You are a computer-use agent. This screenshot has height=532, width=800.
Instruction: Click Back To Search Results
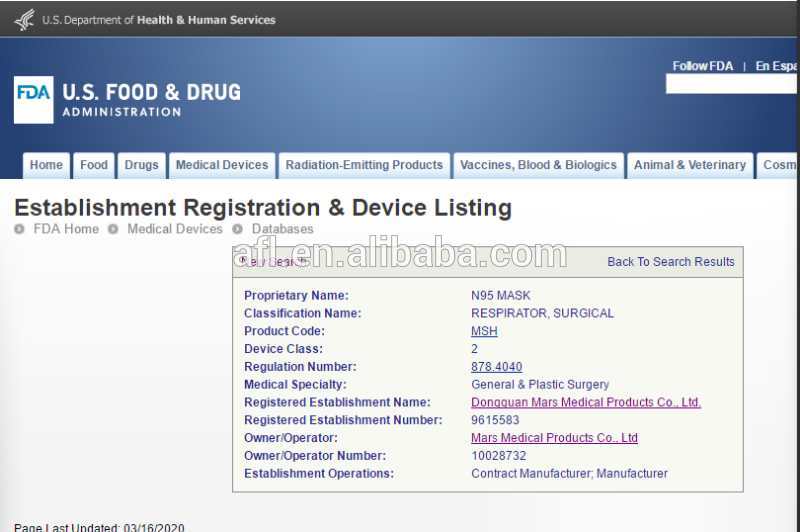(670, 262)
